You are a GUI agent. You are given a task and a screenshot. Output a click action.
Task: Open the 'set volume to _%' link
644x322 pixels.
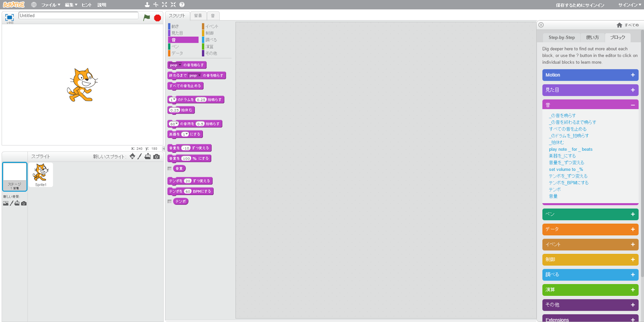coord(566,169)
